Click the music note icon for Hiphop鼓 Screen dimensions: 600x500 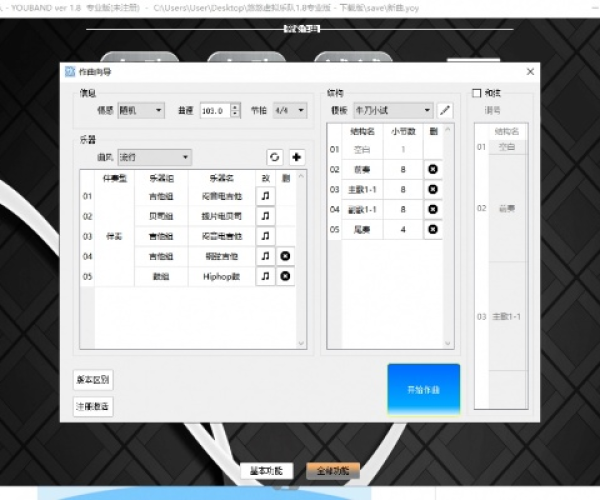click(x=266, y=276)
